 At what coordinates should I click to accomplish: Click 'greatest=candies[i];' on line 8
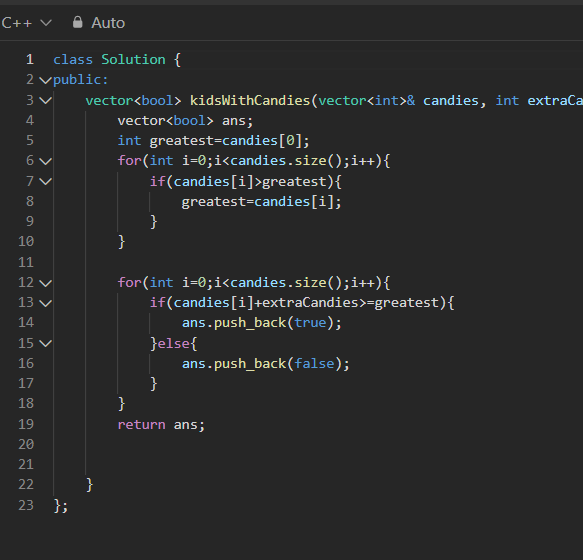click(261, 202)
